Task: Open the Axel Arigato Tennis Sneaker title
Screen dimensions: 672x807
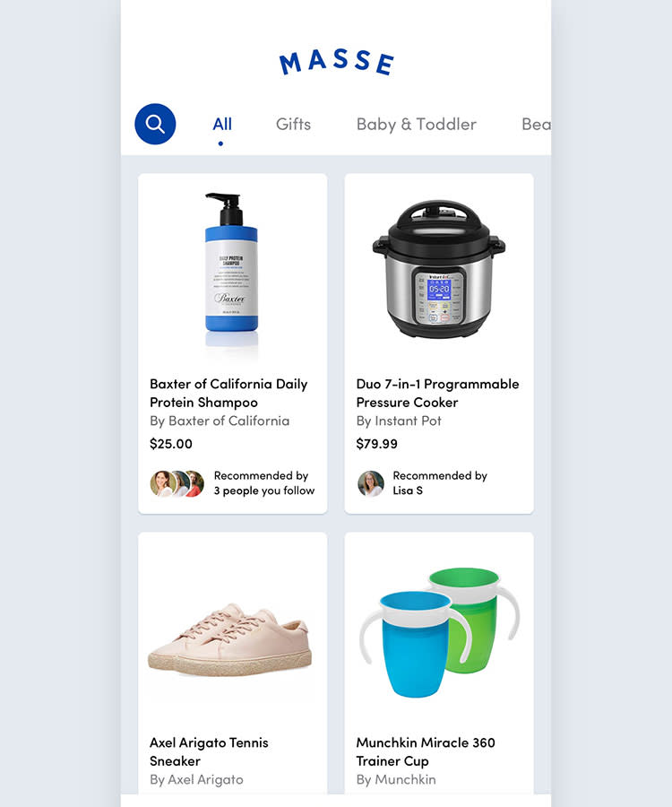Action: click(209, 752)
